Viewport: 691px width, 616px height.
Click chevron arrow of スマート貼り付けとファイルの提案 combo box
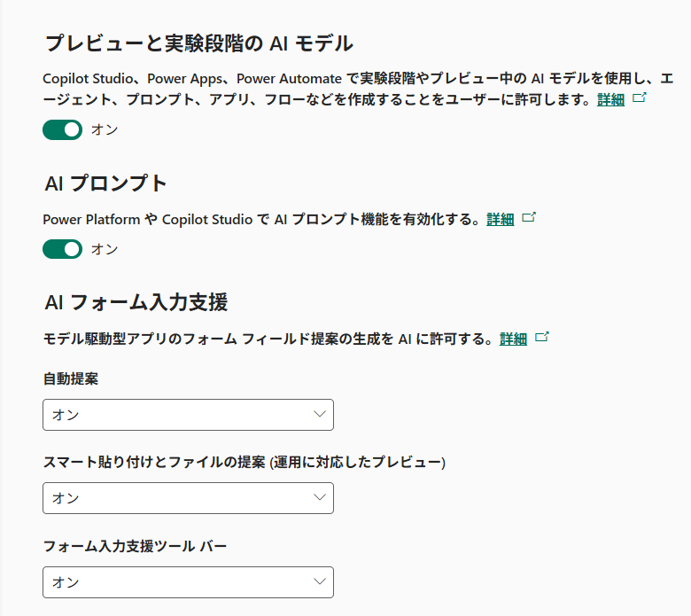321,497
